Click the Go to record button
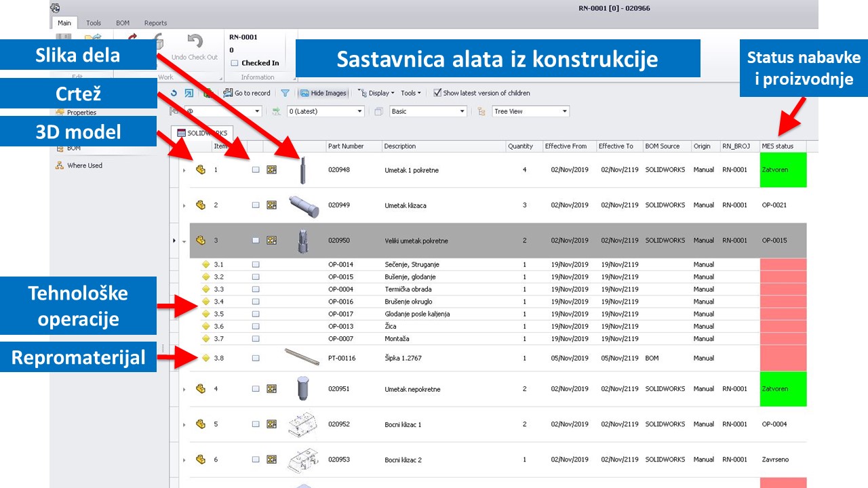Viewport: 868px width, 488px height. 247,94
